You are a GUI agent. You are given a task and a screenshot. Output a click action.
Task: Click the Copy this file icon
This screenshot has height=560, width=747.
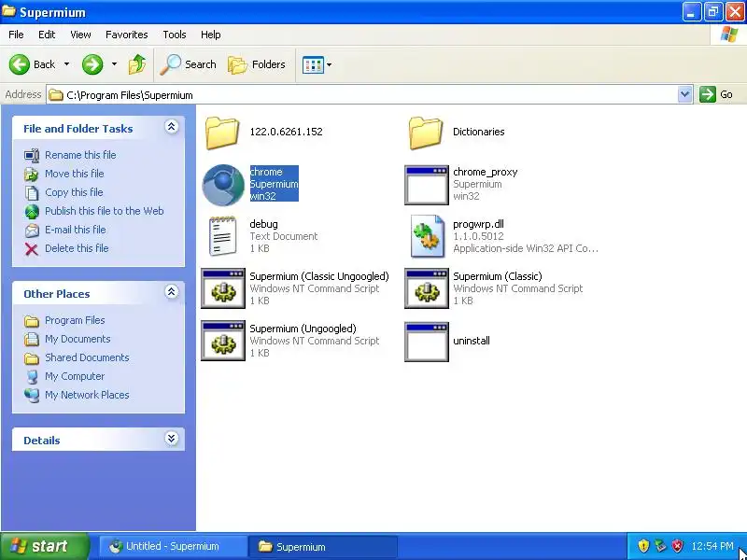[x=32, y=193]
